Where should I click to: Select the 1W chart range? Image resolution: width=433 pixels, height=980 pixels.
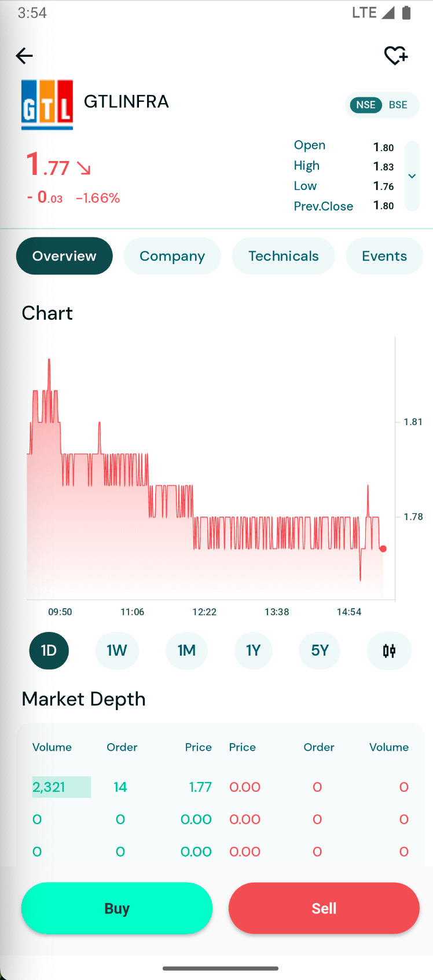(117, 650)
